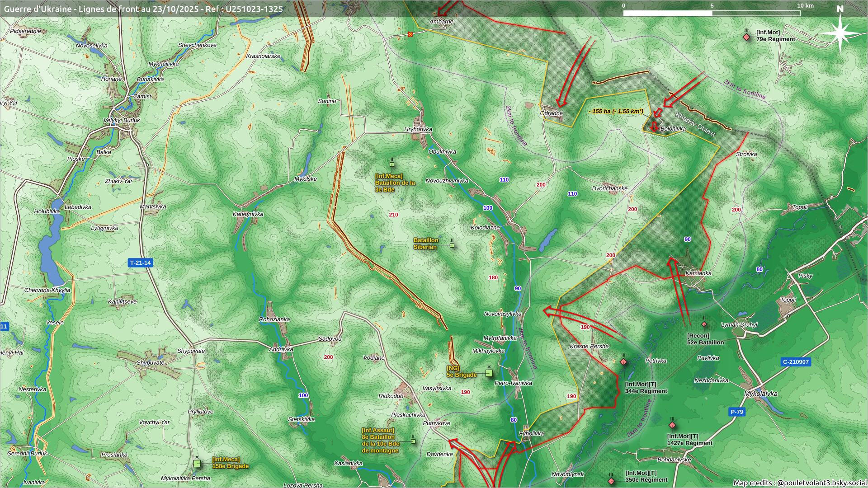
Task: Select the green 5e Brigade unit square
Action: tap(489, 373)
